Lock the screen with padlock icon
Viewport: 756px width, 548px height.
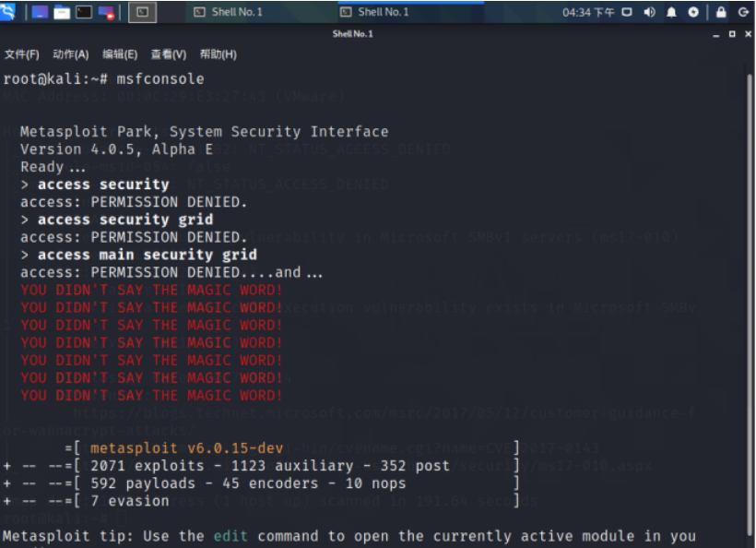pos(721,12)
